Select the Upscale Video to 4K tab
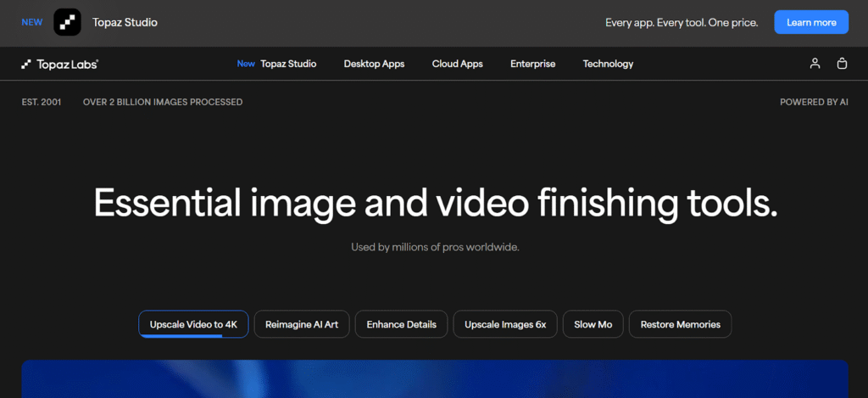Image resolution: width=868 pixels, height=398 pixels. (x=193, y=324)
